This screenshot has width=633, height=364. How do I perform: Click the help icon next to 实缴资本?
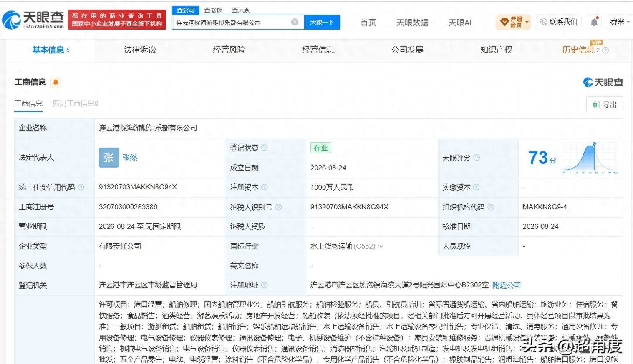pos(476,187)
